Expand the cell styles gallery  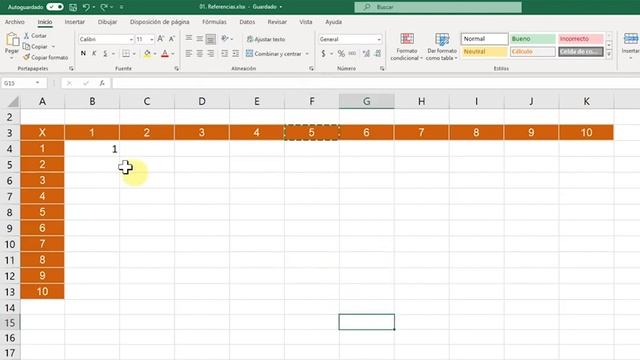[609, 55]
